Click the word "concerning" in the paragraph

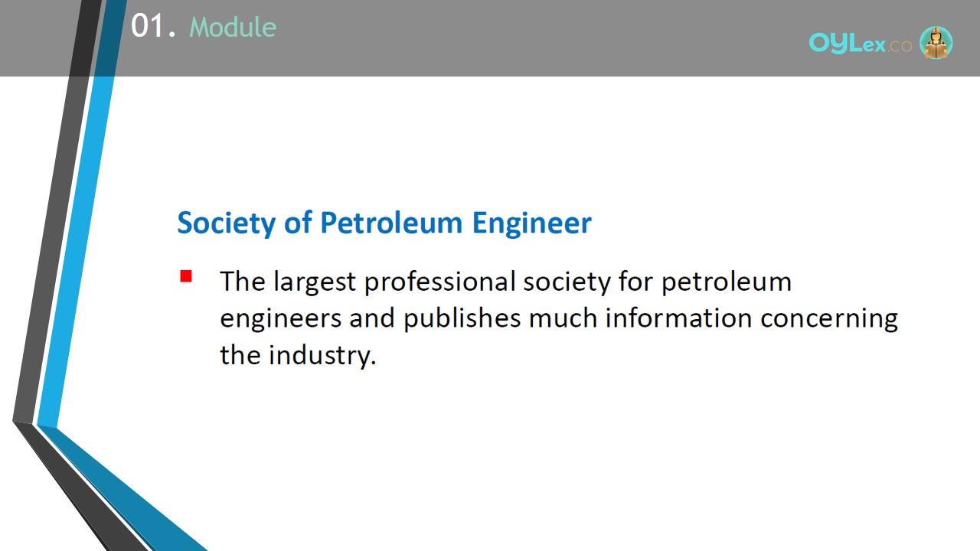coord(829,319)
